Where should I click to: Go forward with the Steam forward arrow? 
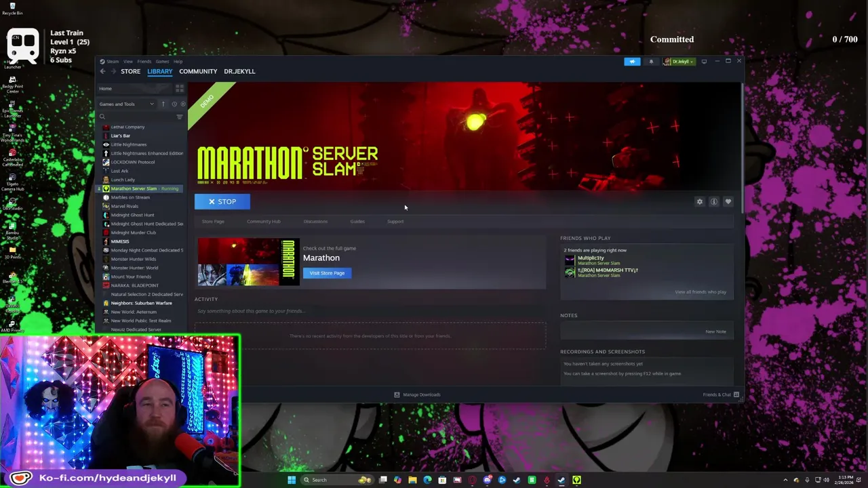(x=113, y=71)
